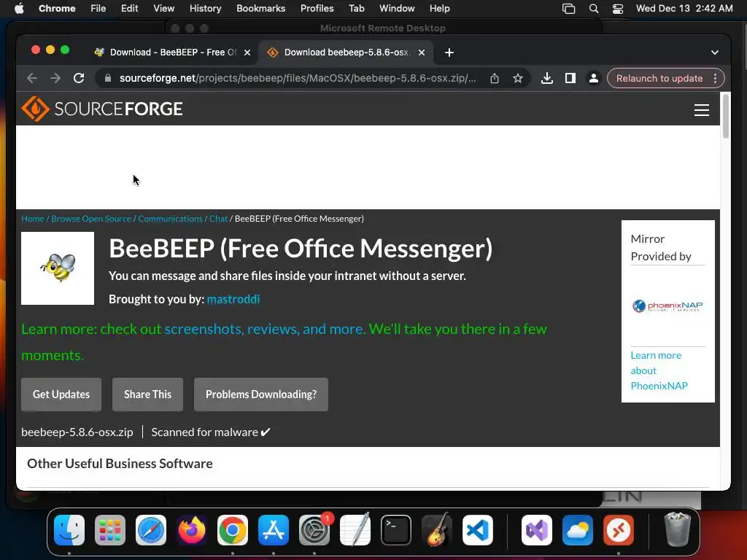
Task: Go to Home breadcrumb link
Action: click(32, 219)
